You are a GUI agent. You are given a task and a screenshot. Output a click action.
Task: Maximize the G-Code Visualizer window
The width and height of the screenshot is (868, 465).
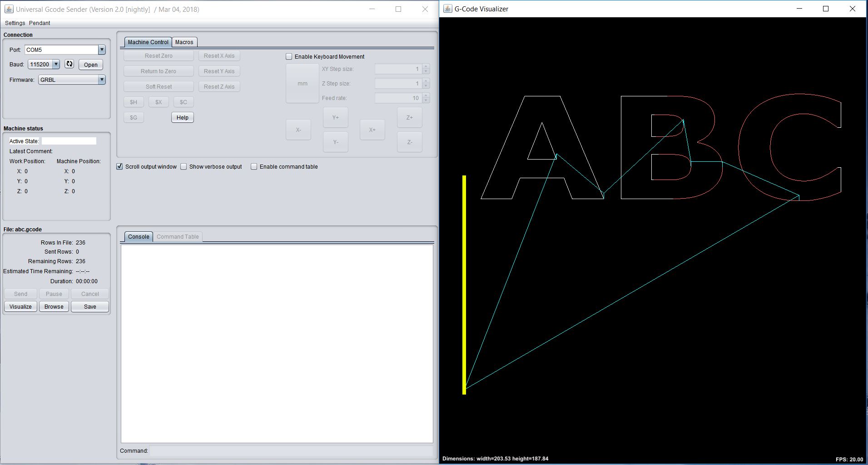click(x=826, y=9)
